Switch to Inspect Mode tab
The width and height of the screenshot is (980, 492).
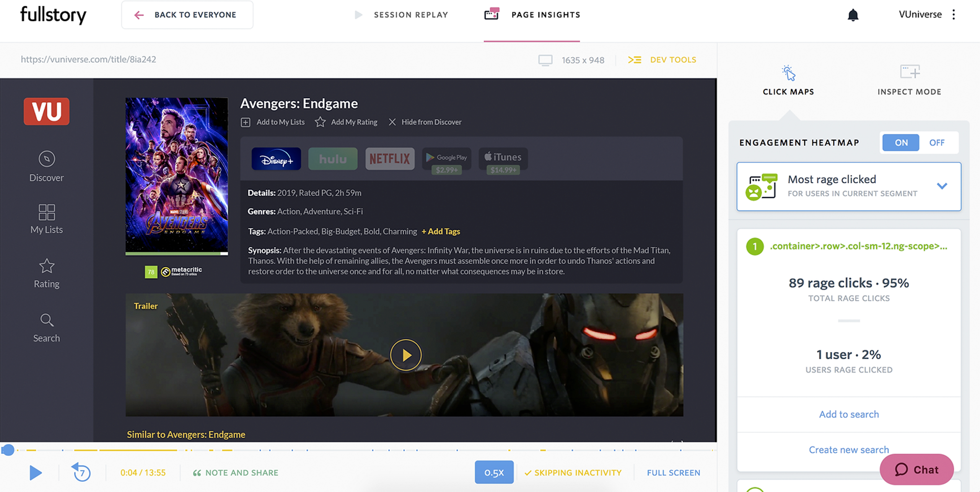coord(909,80)
